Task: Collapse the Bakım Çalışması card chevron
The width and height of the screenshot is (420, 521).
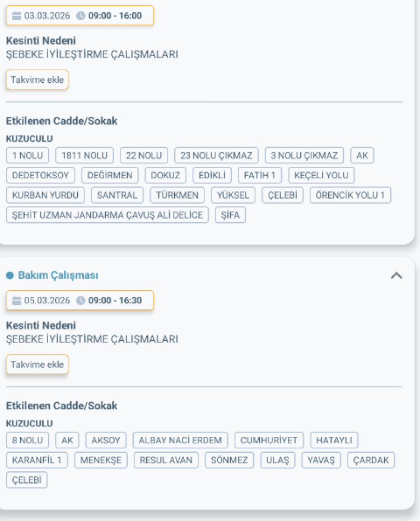Action: 396,275
